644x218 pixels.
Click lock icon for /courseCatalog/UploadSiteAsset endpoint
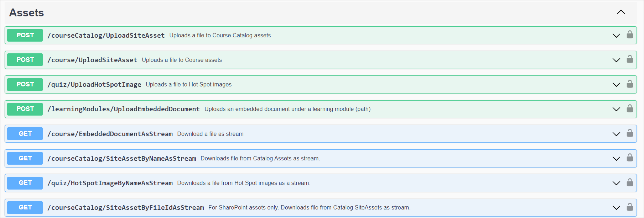click(630, 34)
